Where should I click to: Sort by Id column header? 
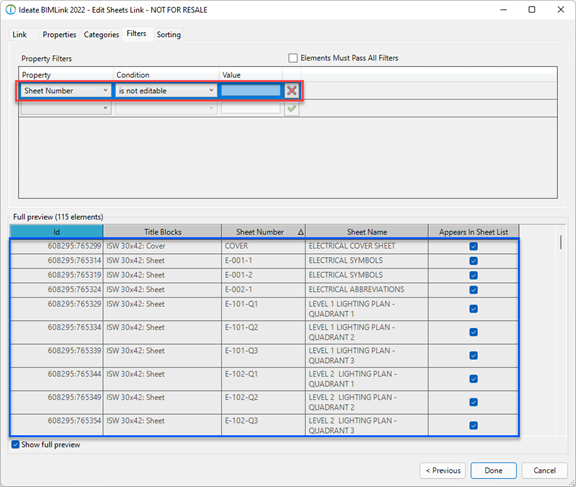point(57,232)
